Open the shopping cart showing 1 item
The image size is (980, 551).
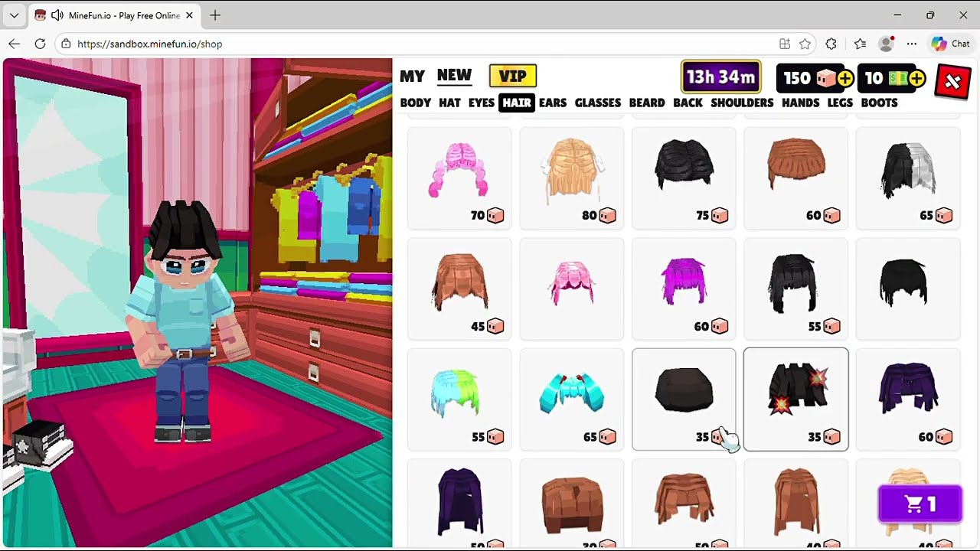pyautogui.click(x=920, y=504)
